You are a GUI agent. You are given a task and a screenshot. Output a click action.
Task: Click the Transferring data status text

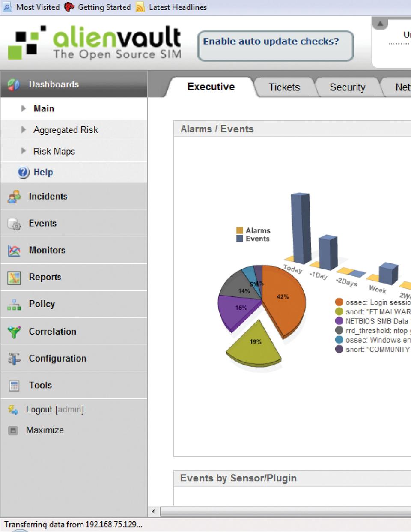tap(73, 525)
